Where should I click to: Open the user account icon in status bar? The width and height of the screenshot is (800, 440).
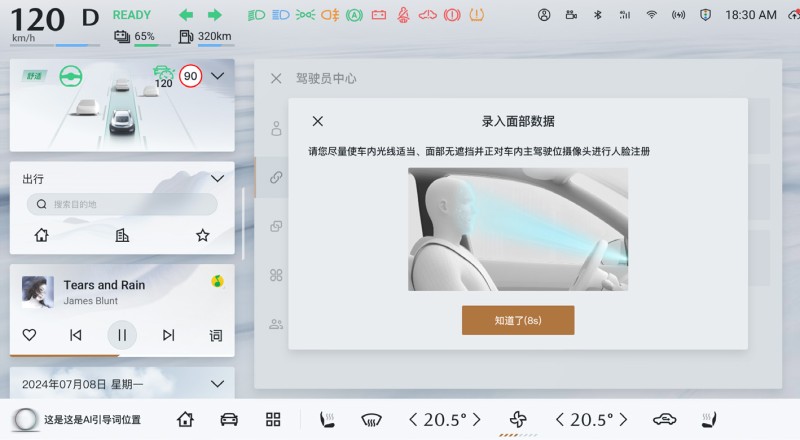[544, 15]
